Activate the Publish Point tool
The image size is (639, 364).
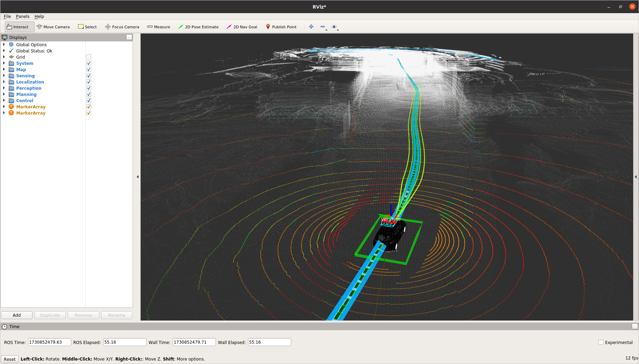(x=281, y=27)
